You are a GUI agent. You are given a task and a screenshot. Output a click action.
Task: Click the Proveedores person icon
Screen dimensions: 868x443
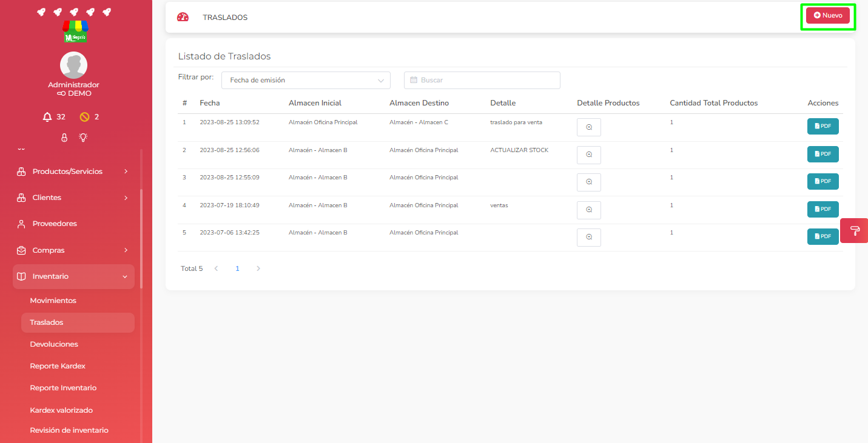coord(21,224)
